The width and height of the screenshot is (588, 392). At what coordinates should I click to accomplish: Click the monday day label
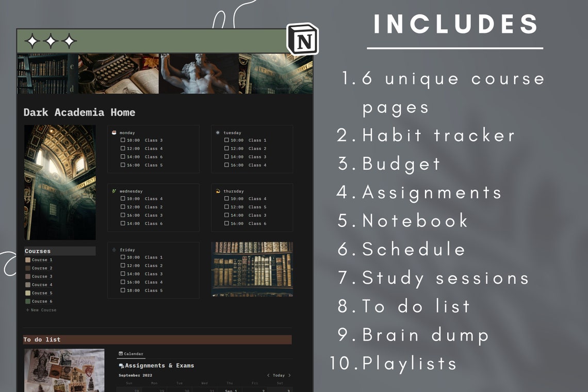(127, 133)
